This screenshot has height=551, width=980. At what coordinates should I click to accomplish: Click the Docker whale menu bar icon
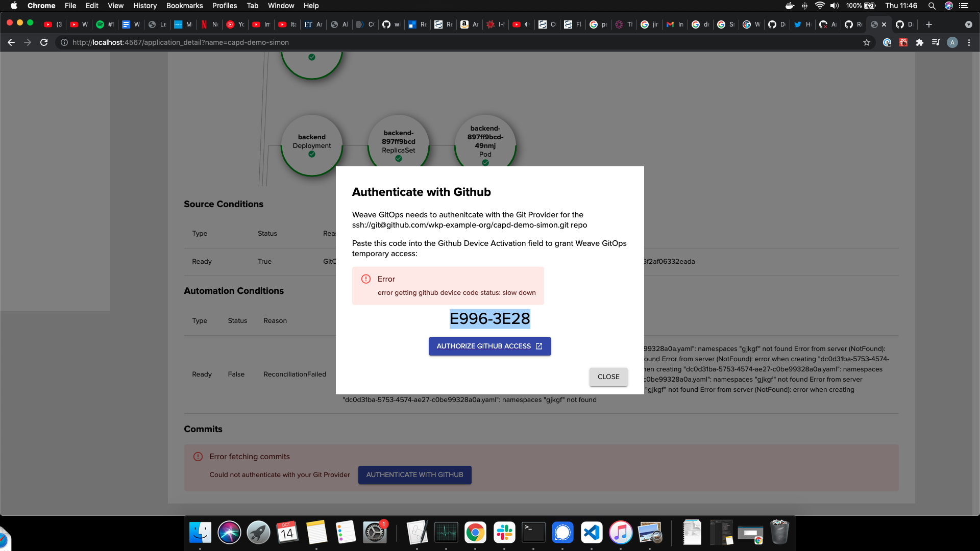tap(790, 6)
